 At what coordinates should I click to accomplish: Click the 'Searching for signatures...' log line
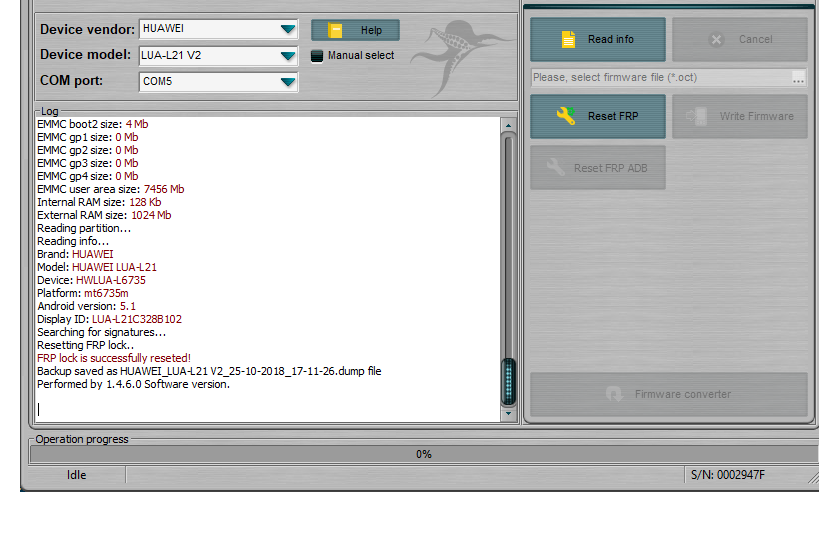pos(101,332)
